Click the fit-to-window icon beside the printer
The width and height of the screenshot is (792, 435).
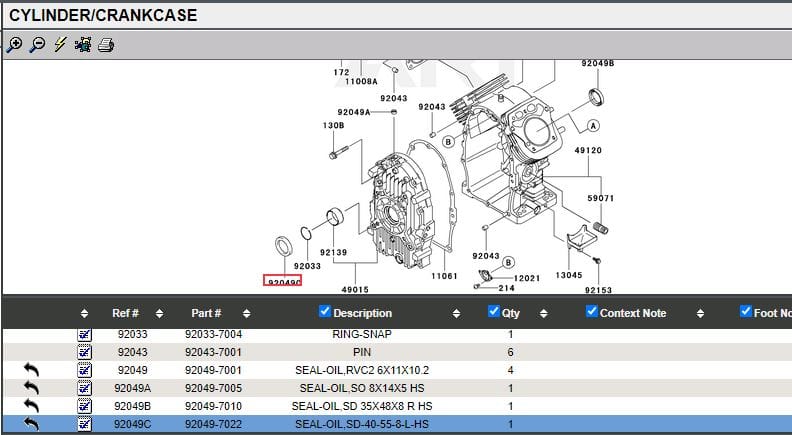point(83,45)
